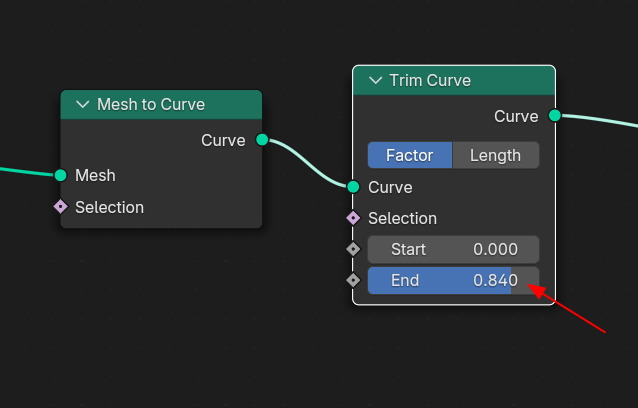Click Mesh to Curve Selection socket
This screenshot has height=408, width=638.
(x=61, y=207)
